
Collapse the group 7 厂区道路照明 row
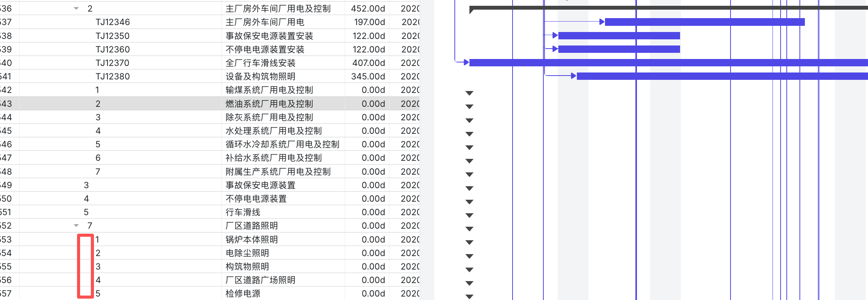76,226
